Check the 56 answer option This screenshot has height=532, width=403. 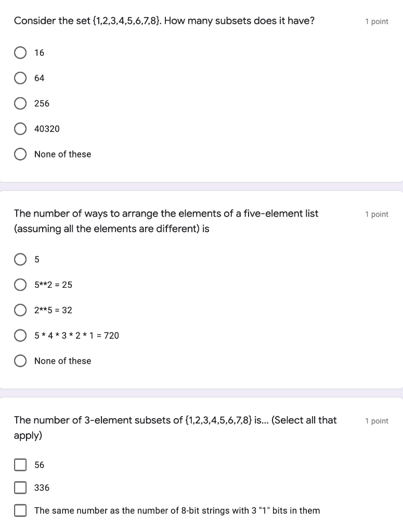click(x=20, y=464)
